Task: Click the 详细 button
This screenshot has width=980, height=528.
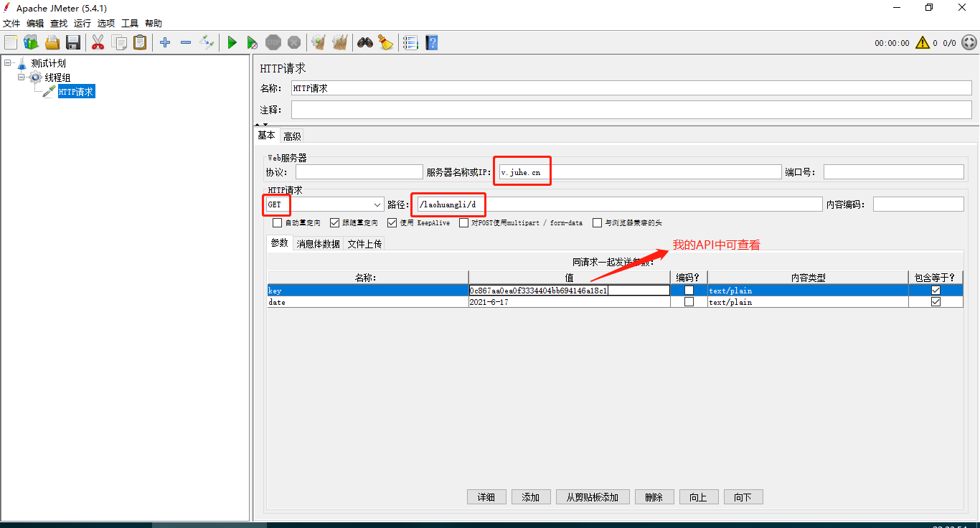Action: [x=486, y=497]
